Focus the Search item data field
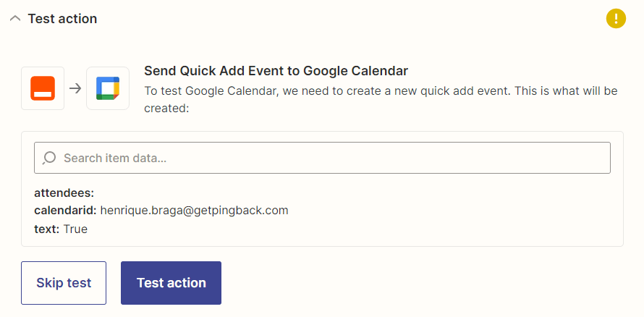This screenshot has height=317, width=644. [326, 158]
